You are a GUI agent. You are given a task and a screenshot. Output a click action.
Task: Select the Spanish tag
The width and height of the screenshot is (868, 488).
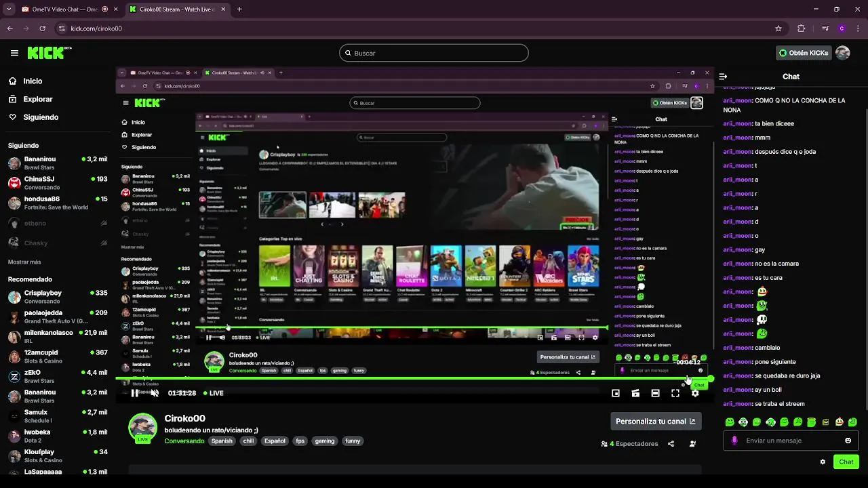click(222, 441)
